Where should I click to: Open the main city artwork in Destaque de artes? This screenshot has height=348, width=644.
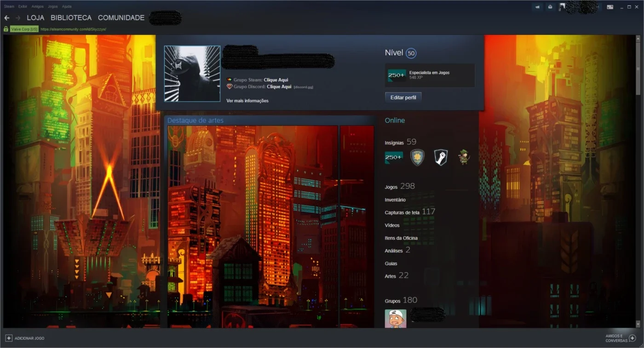click(253, 227)
